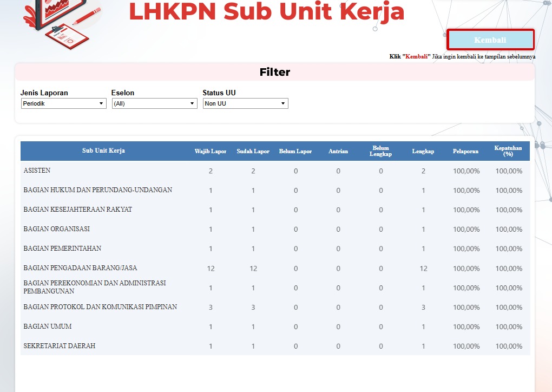Select the ASISTEN row
Image resolution: width=552 pixels, height=392 pixels.
[37, 171]
